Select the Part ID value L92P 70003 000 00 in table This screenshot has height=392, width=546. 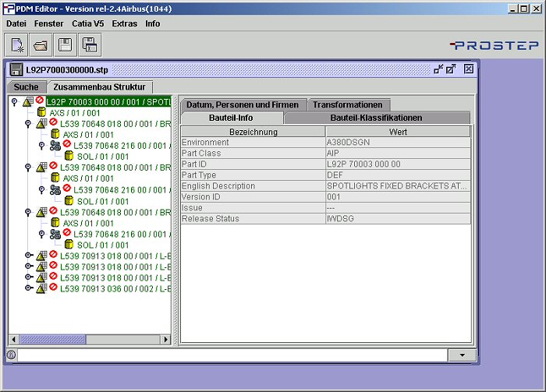point(398,164)
